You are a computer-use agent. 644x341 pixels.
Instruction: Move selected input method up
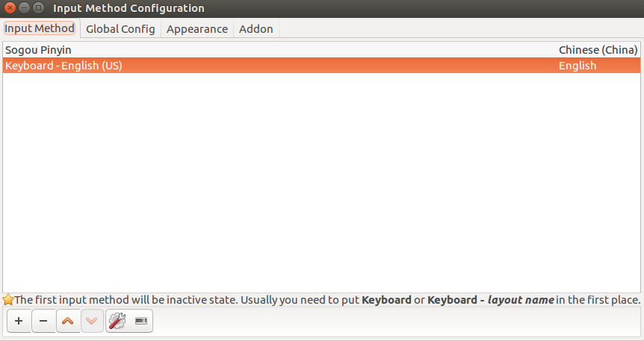[68, 321]
